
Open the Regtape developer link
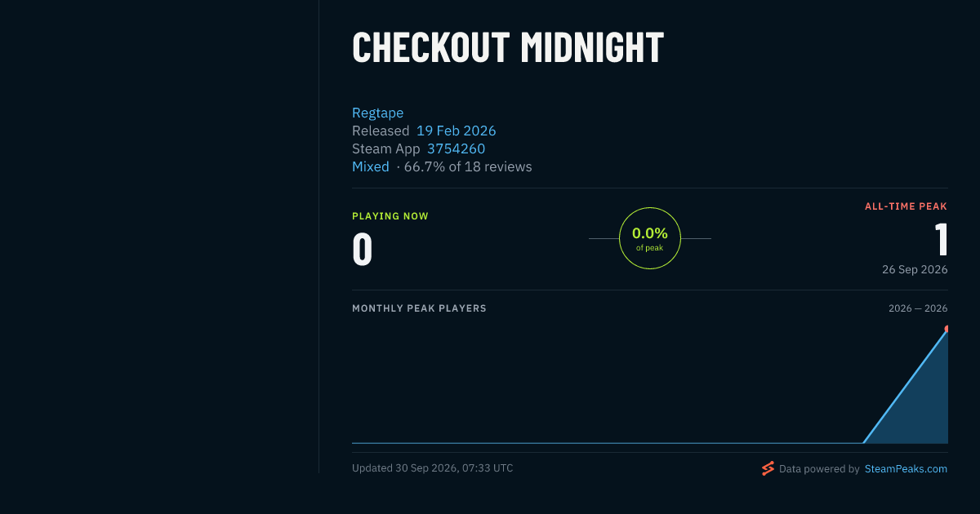click(377, 113)
